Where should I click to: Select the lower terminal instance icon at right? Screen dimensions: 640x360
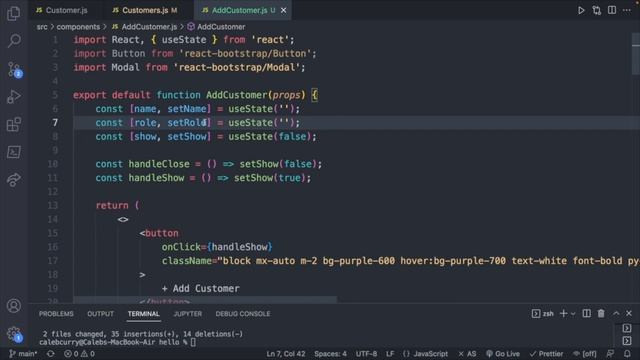point(627,340)
